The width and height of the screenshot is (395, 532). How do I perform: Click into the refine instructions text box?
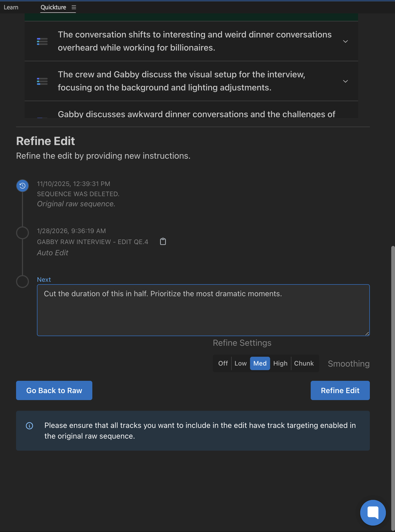pyautogui.click(x=203, y=310)
